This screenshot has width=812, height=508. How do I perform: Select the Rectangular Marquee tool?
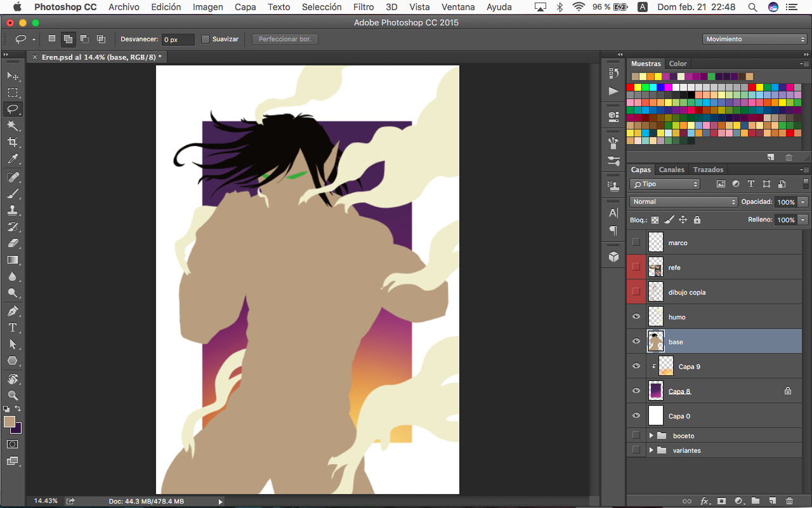[13, 93]
